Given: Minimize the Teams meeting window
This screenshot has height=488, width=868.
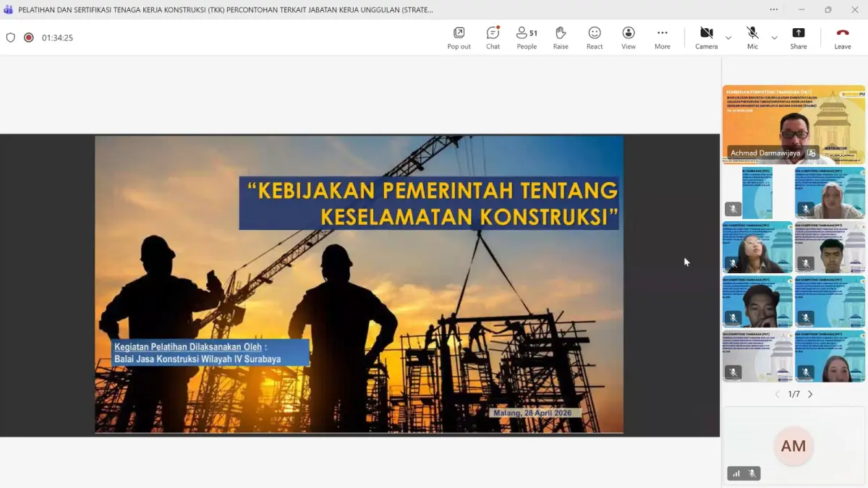Looking at the screenshot, I should tap(801, 9).
